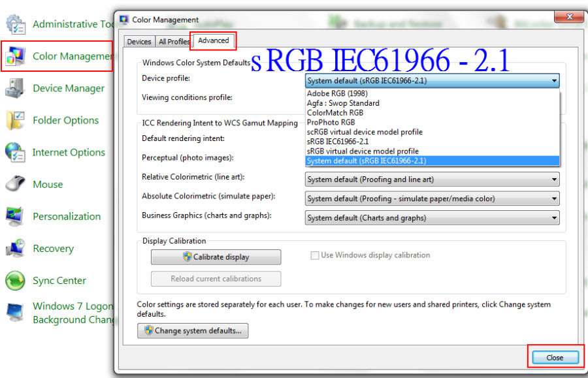Pick sRGB IEC61966-2.1 list entry
This screenshot has height=378, width=588.
[433, 142]
